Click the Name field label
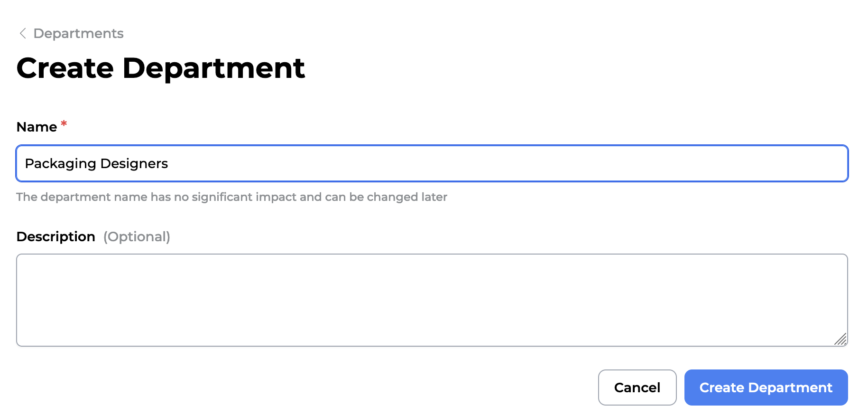Image resolution: width=868 pixels, height=416 pixels. [37, 127]
